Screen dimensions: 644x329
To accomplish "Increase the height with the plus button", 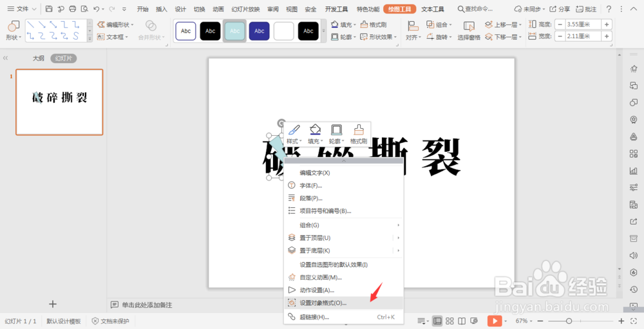I will point(607,24).
